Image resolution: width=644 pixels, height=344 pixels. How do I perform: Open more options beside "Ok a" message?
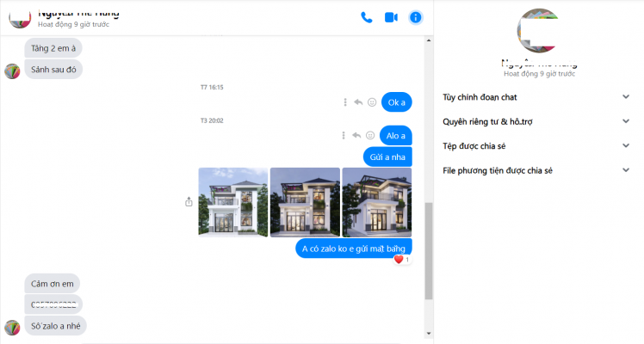click(x=345, y=102)
